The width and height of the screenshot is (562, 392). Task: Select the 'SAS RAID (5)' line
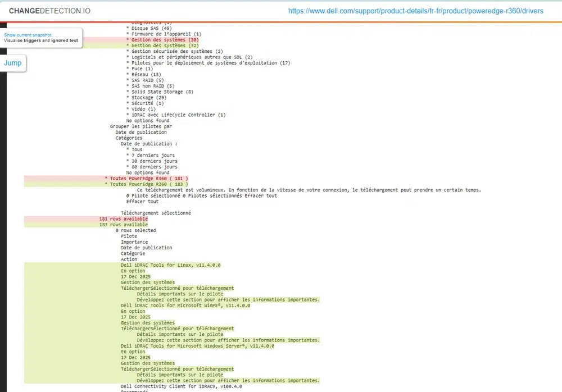[145, 80]
